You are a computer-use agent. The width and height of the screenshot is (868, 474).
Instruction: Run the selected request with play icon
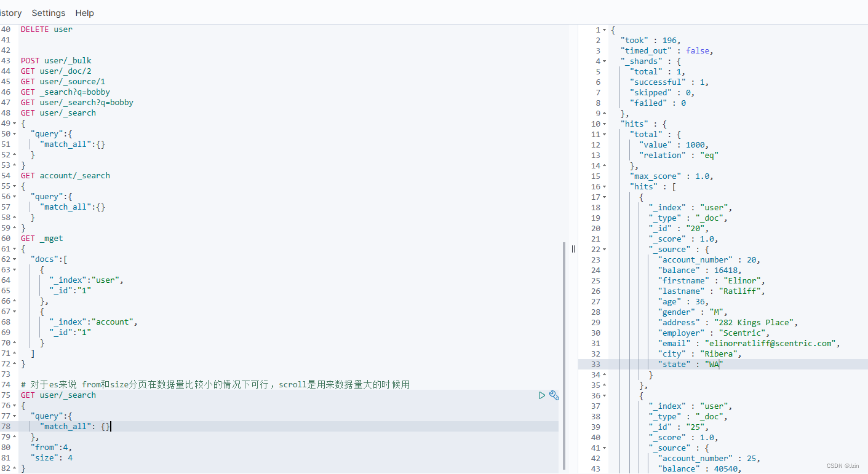tap(541, 395)
